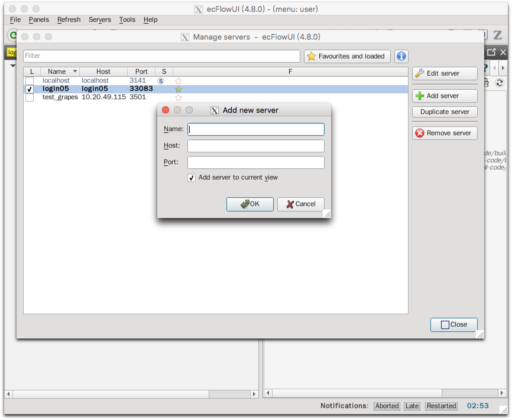Confirm the new server with OK
Viewport: 512px width, 420px height.
250,204
